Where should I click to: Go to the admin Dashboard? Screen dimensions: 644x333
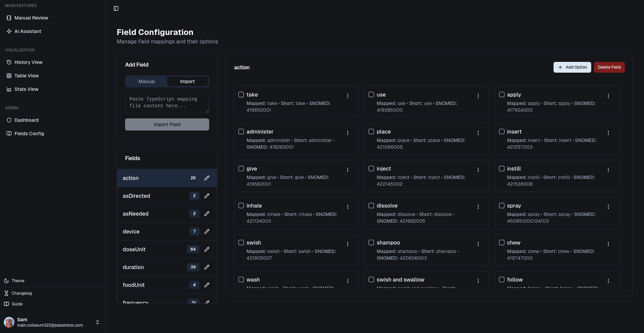27,120
